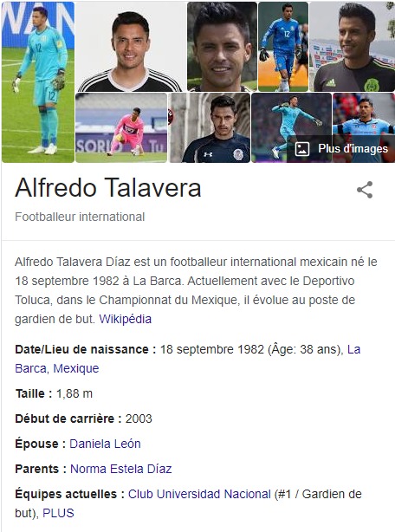Click the Footballeur international subtitle

80,217
